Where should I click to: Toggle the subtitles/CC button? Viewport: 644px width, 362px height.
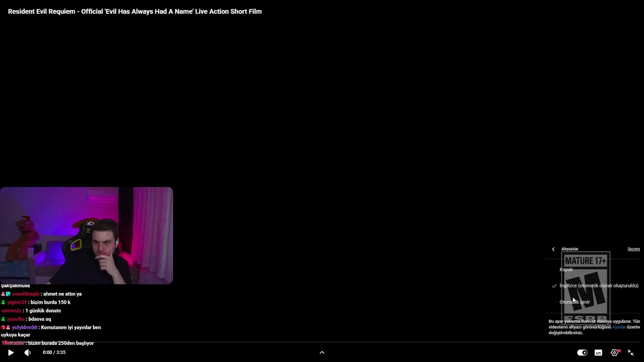point(598,352)
